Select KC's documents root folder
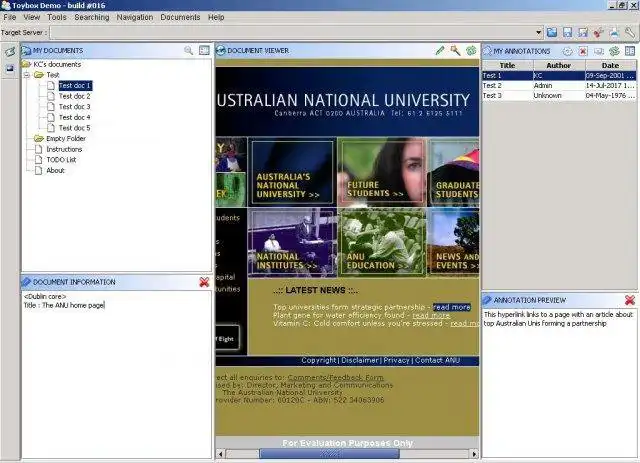 click(x=57, y=64)
